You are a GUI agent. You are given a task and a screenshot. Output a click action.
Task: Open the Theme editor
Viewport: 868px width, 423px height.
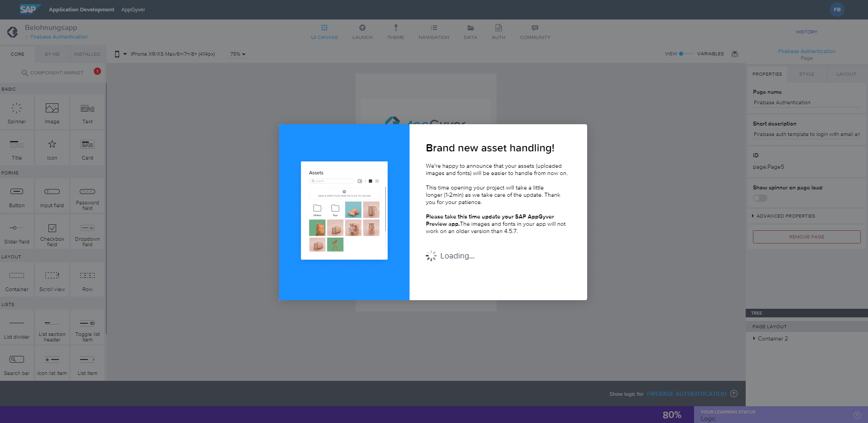coord(395,32)
